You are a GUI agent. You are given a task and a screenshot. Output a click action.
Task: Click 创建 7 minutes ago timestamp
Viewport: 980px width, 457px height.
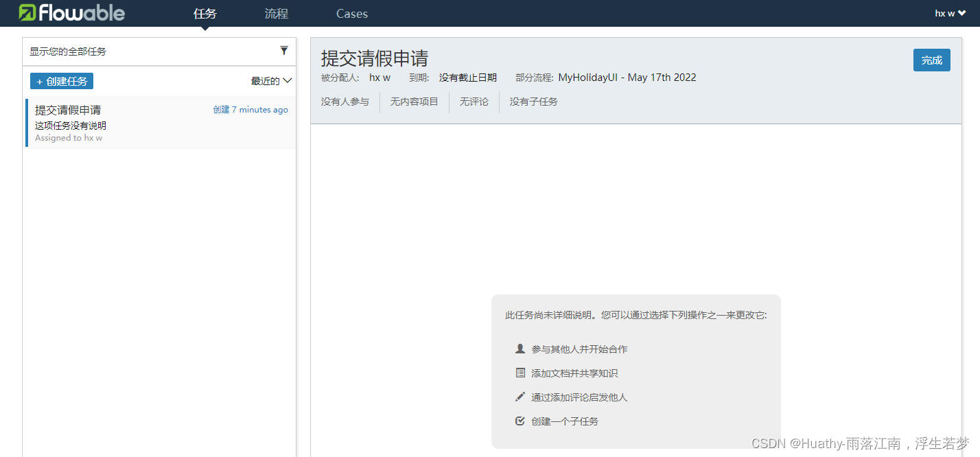click(x=250, y=110)
